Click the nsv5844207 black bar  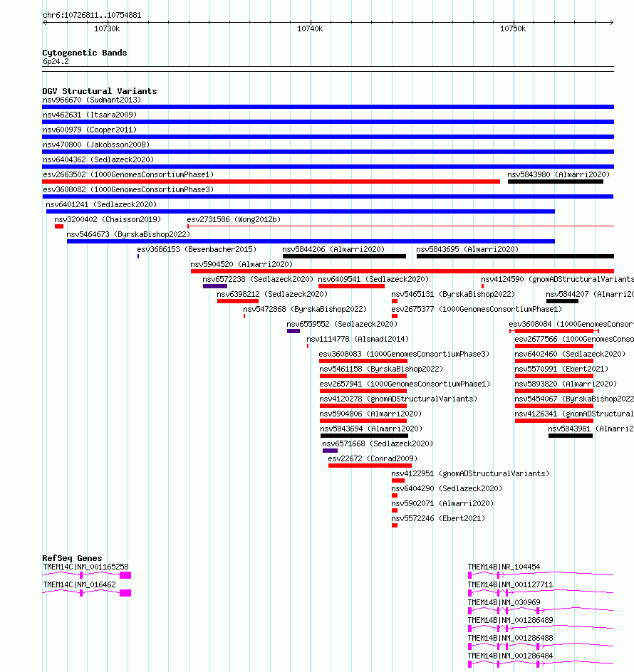pyautogui.click(x=562, y=301)
